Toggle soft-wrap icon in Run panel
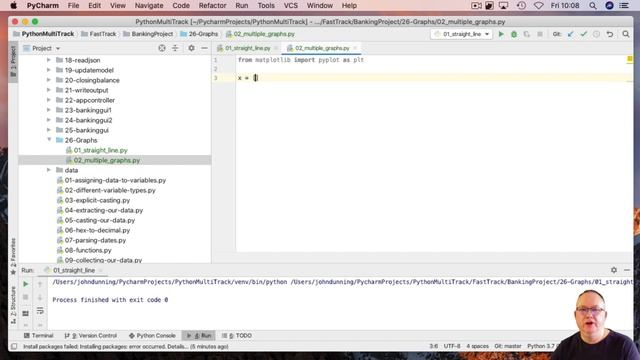Viewport: 640px width, 360px height. [40, 311]
